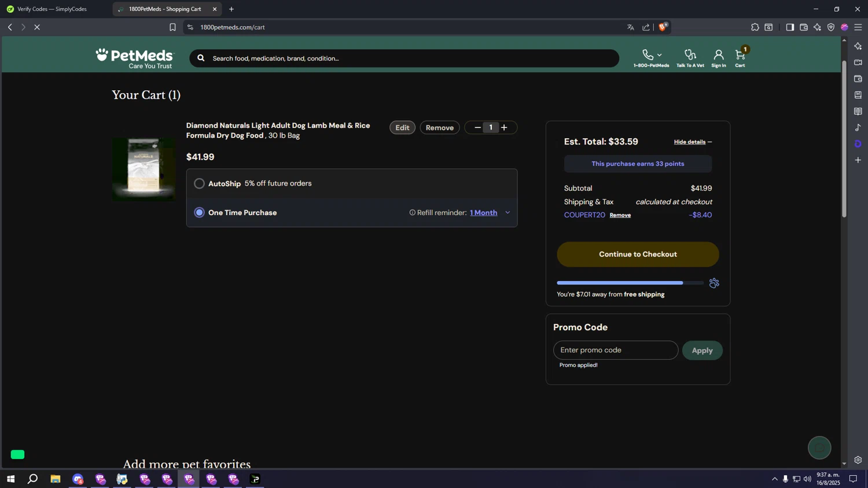The image size is (868, 488).
Task: Open the chat bubble widget
Action: (x=819, y=448)
